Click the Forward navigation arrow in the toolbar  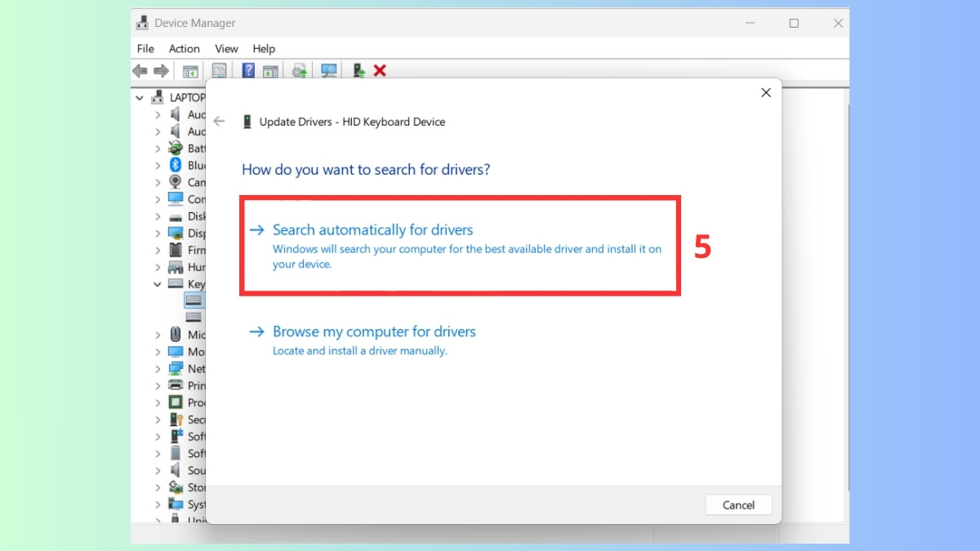click(160, 70)
